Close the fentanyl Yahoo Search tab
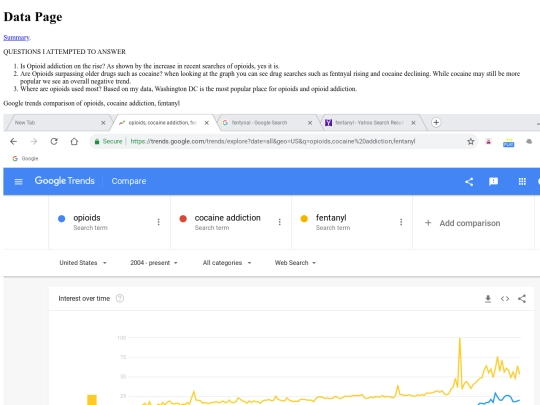 (413, 123)
